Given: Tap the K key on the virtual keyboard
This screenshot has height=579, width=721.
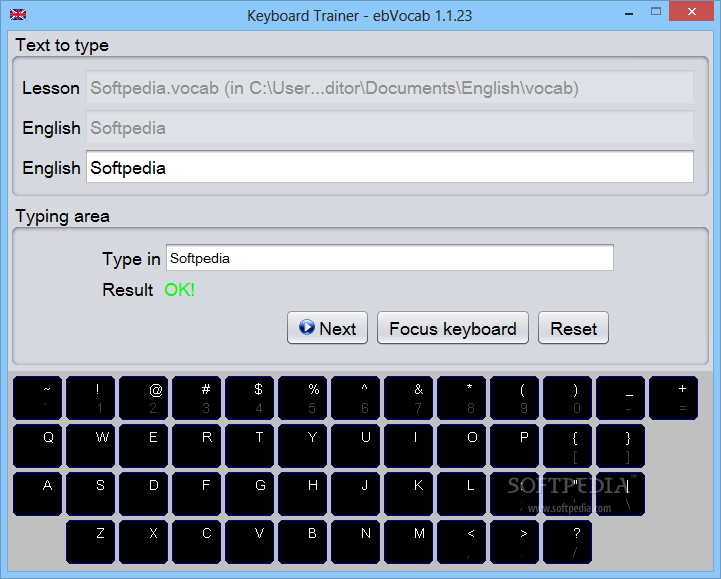Looking at the screenshot, I should [x=408, y=494].
